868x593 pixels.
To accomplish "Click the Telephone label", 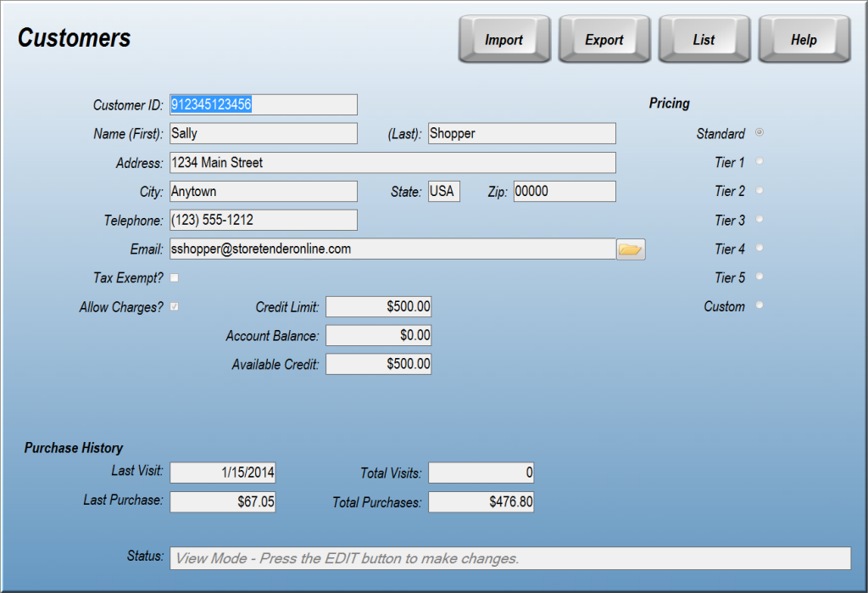I will click(x=133, y=221).
